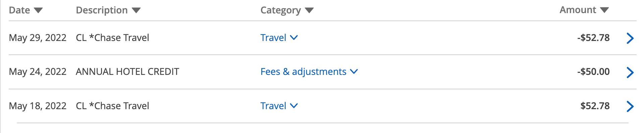Select CL *Chase Travel description dated May 18
Image resolution: width=644 pixels, height=133 pixels.
[x=112, y=106]
